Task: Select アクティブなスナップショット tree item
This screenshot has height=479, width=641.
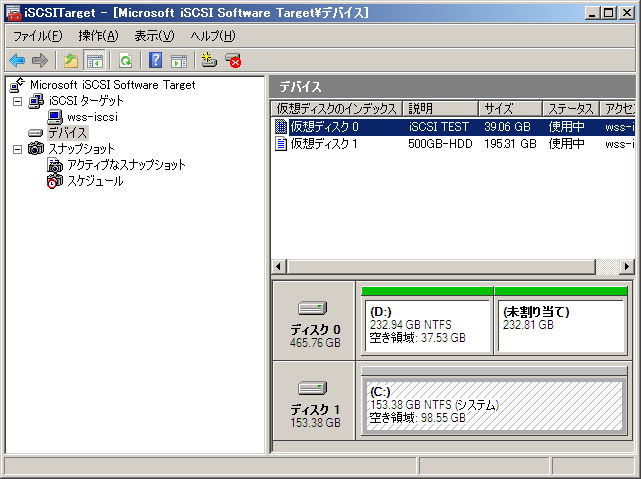Action: point(126,165)
